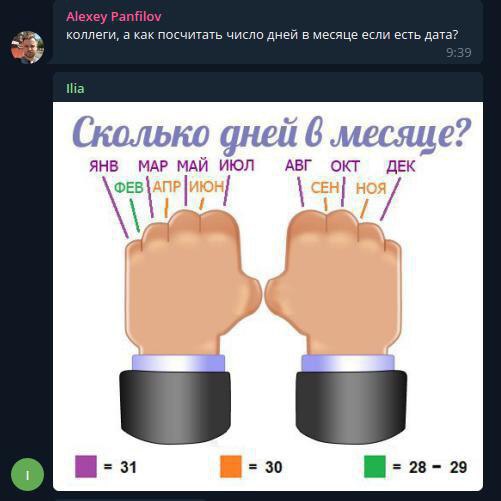Viewport: 501px width, 501px height.
Task: Click the ДЕК month label
Action: coord(401,166)
